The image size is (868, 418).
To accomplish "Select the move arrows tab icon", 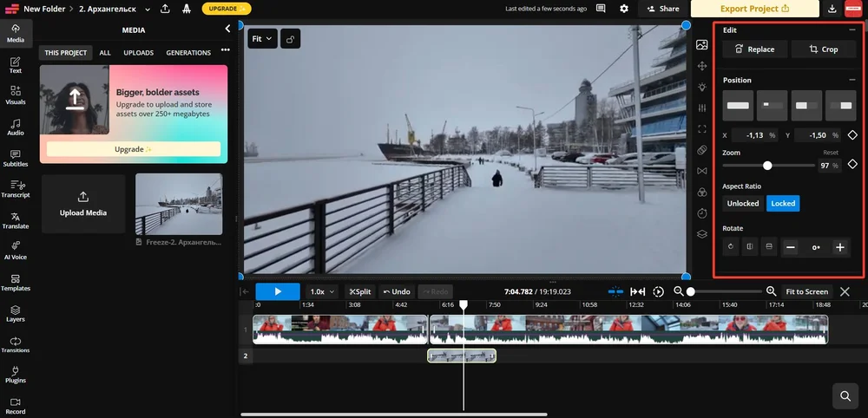I will [702, 66].
